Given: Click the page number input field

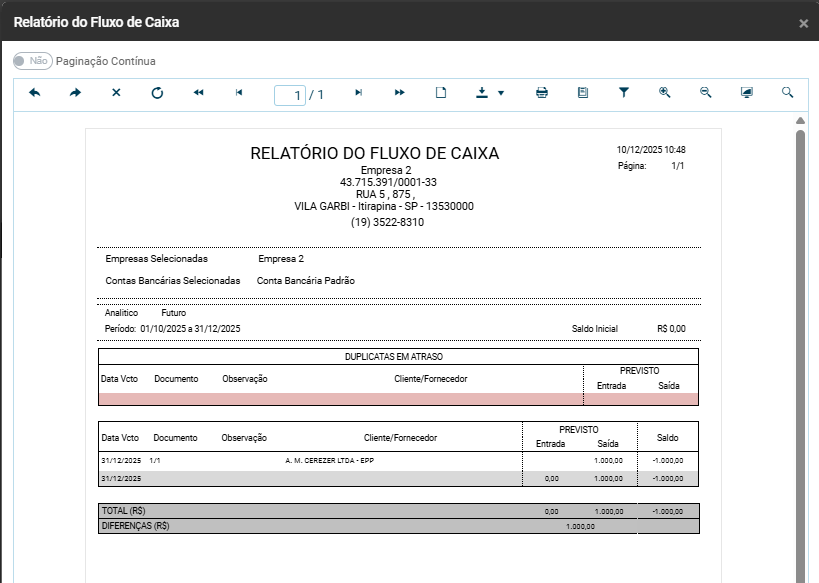Looking at the screenshot, I should tap(290, 95).
